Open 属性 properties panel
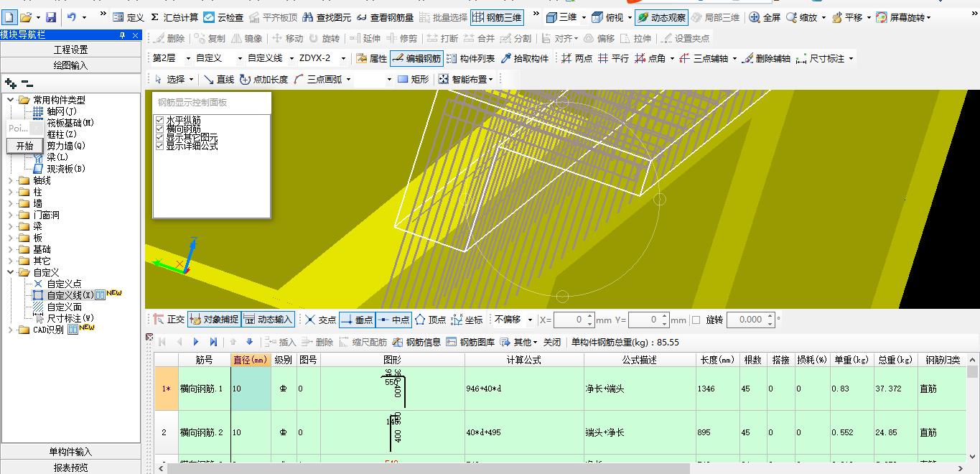 [x=371, y=59]
